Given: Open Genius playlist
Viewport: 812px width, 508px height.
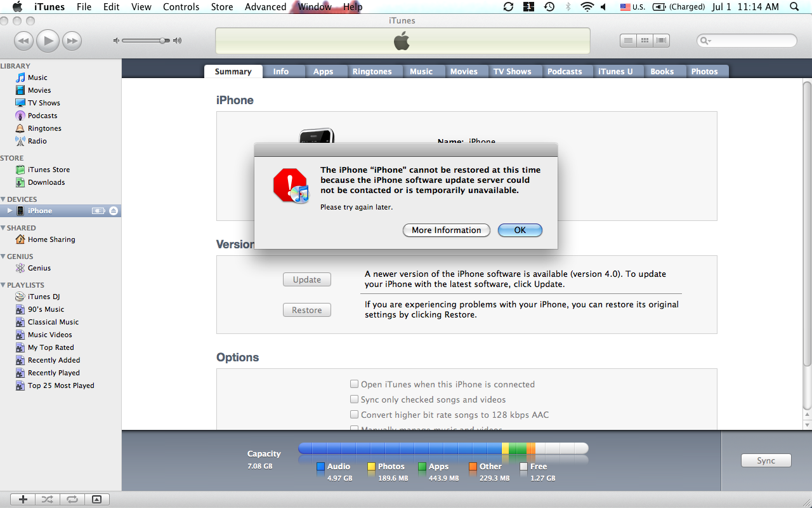Looking at the screenshot, I should [x=39, y=268].
